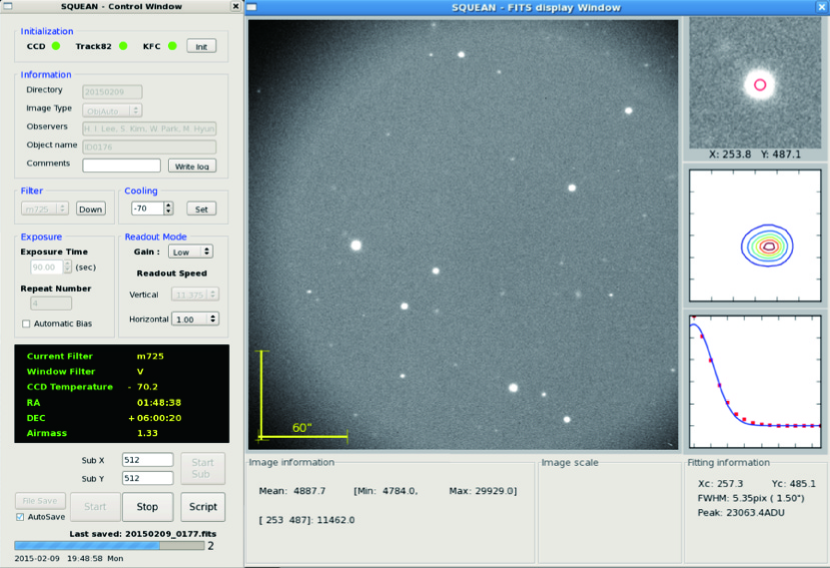This screenshot has width=830, height=568.
Task: Click the contour plot center
Action: tap(768, 245)
